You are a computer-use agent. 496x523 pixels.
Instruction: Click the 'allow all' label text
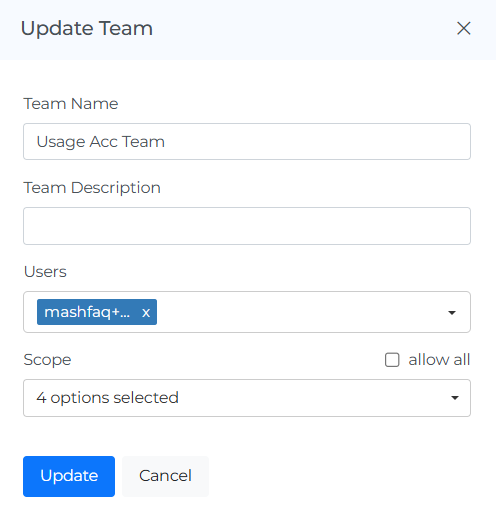tap(439, 360)
